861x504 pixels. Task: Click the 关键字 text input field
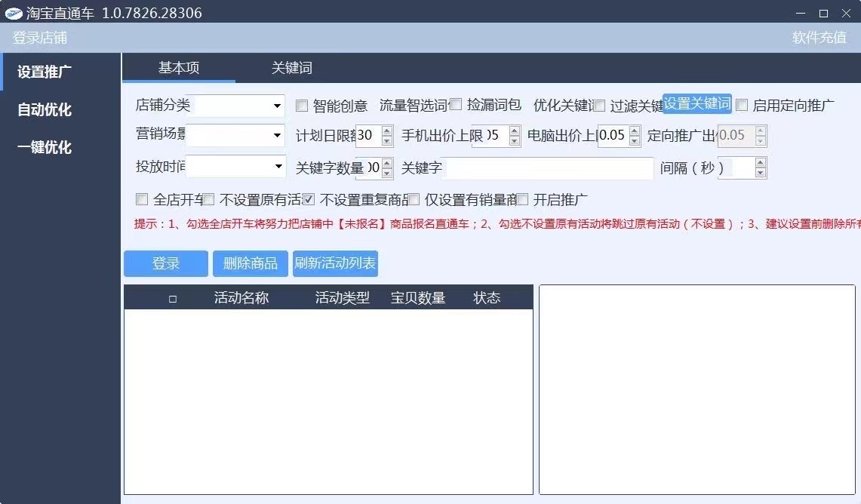pos(549,168)
